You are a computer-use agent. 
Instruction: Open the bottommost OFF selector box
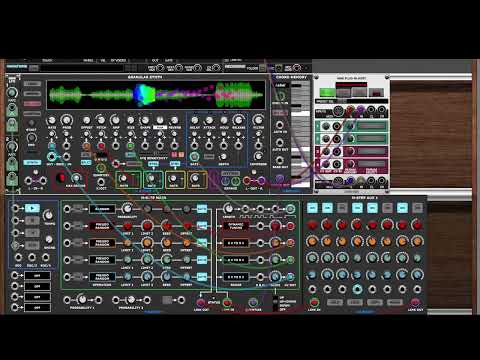(x=37, y=307)
